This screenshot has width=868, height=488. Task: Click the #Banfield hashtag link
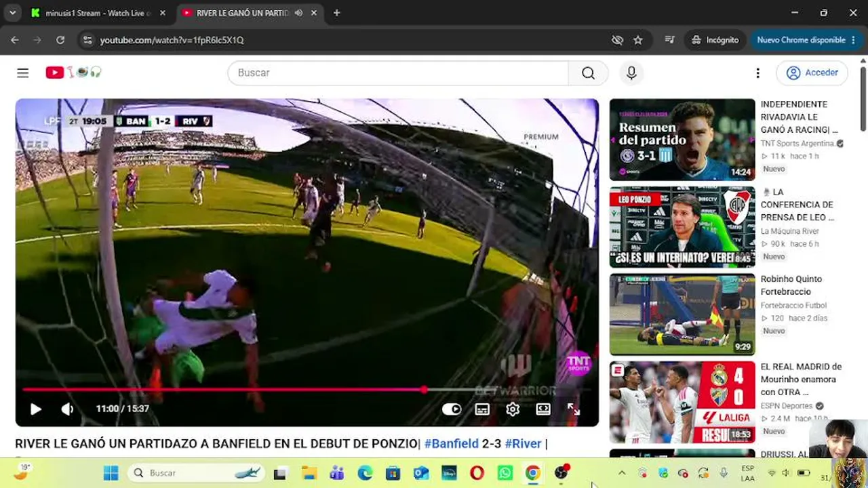tap(452, 443)
